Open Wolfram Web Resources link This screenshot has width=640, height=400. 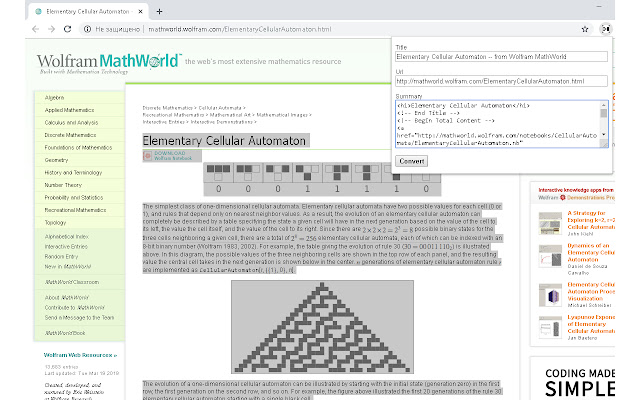click(x=80, y=355)
